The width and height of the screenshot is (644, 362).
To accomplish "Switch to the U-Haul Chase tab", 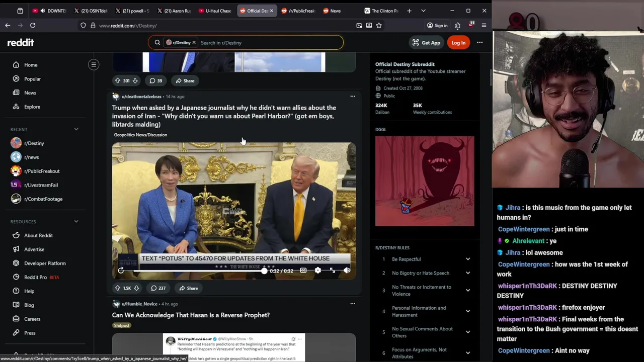I will click(215, 11).
